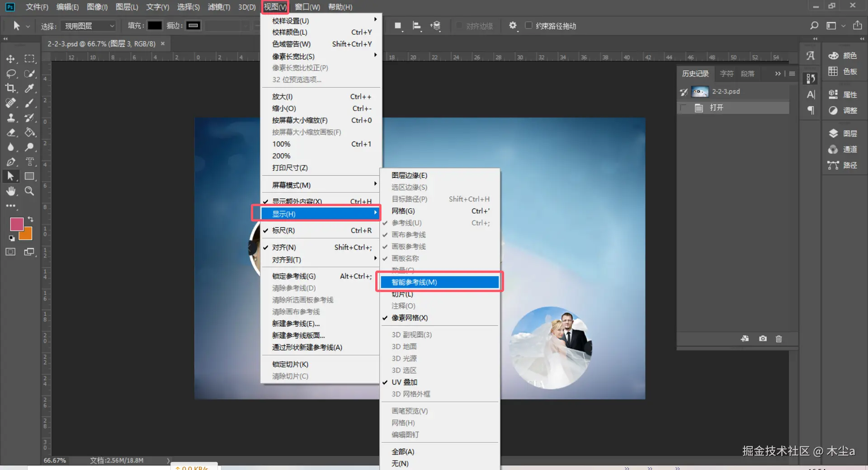Click the search magnifier in options bar
This screenshot has width=868, height=470.
[814, 26]
